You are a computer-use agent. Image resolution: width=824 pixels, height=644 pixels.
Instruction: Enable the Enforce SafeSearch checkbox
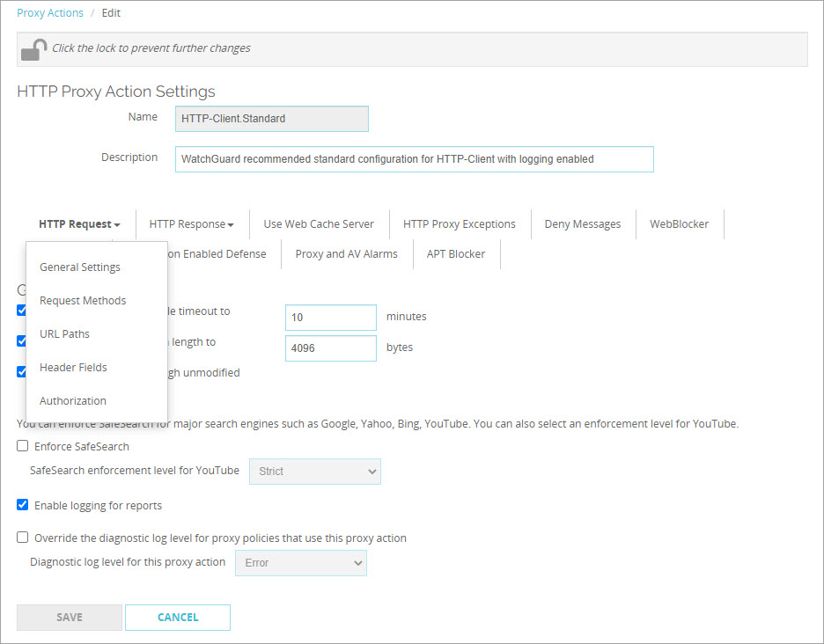click(x=22, y=446)
